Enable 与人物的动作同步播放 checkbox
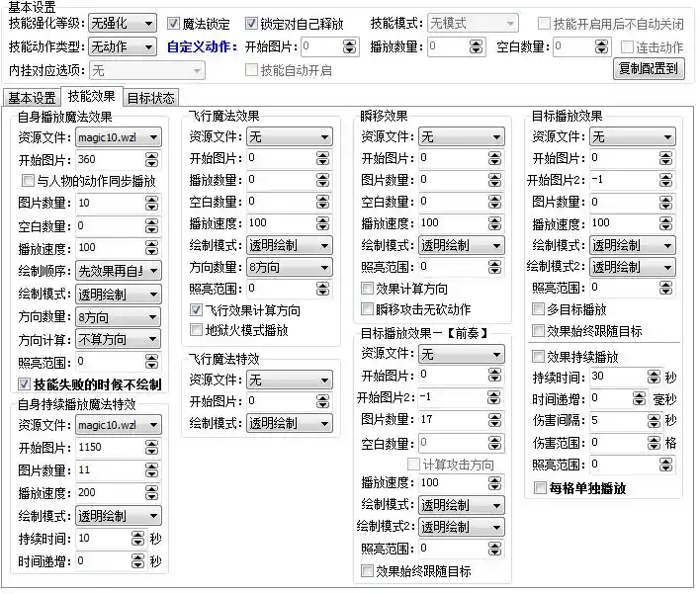700x594 pixels. 28,180
